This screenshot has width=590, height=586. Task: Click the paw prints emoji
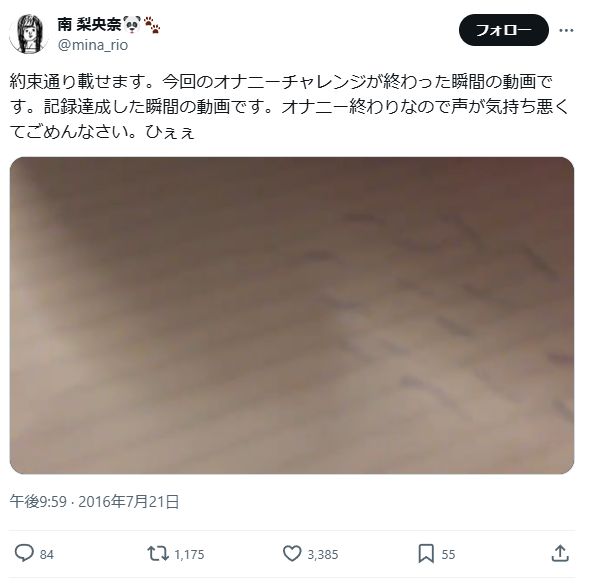pos(152,24)
